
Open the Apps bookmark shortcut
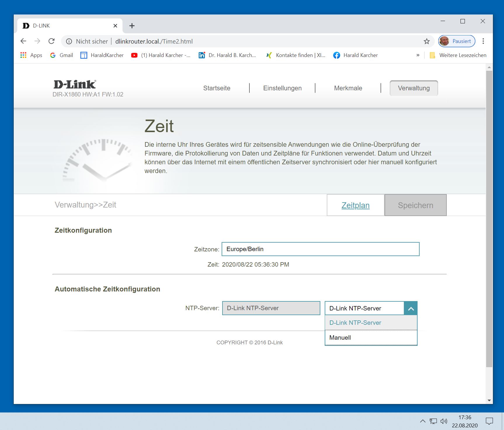click(x=31, y=55)
